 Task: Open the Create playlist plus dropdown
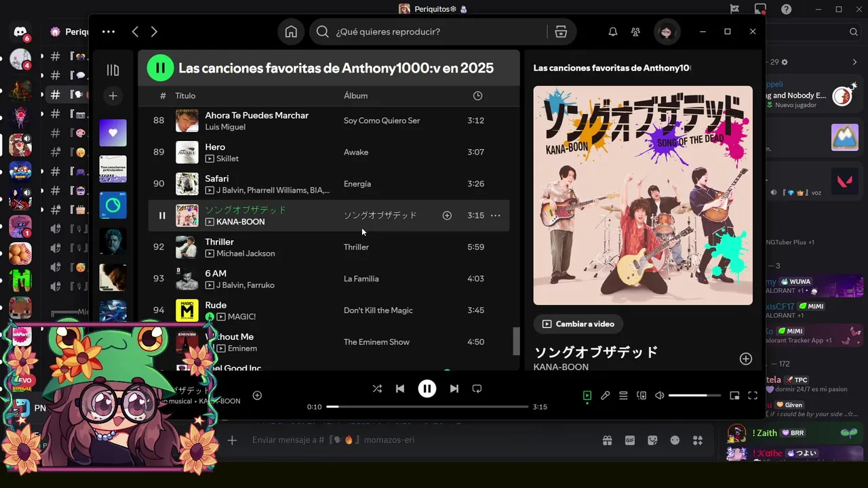[x=113, y=96]
